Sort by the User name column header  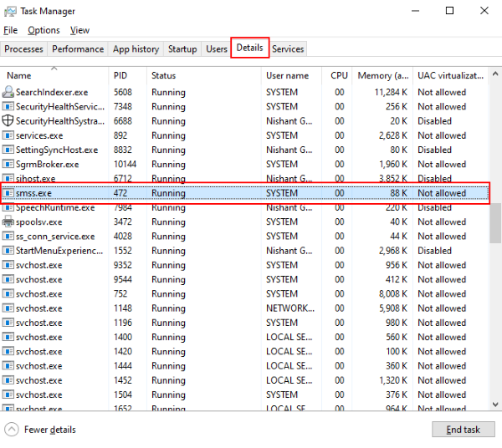[291, 75]
